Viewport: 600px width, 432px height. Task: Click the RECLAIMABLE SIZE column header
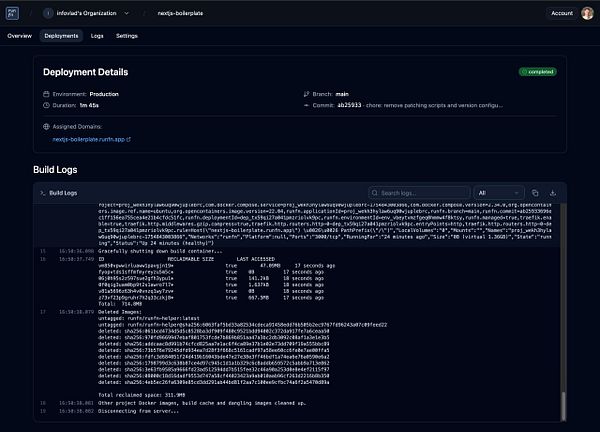tap(191, 259)
